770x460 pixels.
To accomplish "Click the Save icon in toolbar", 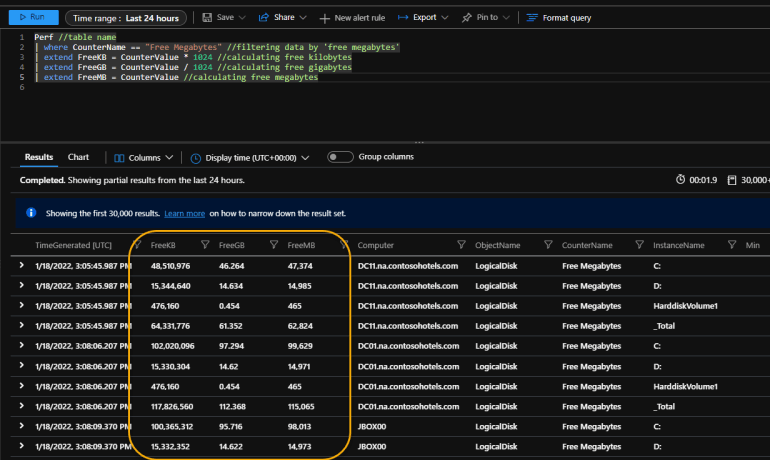I will [x=206, y=18].
